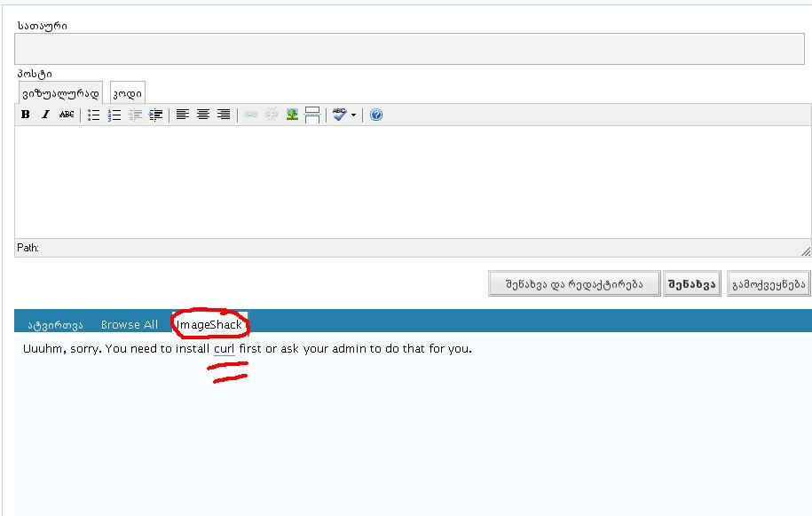Open the spellchecker language dropdown arrow
This screenshot has width=812, height=516.
pyautogui.click(x=354, y=115)
